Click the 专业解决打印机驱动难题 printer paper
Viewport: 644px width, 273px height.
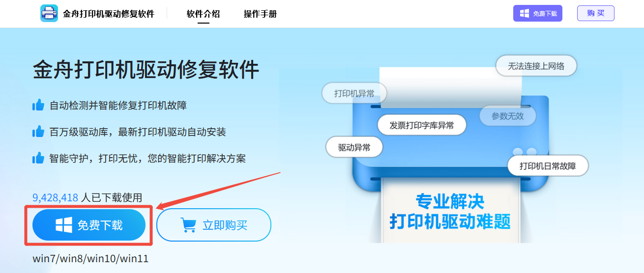450,210
